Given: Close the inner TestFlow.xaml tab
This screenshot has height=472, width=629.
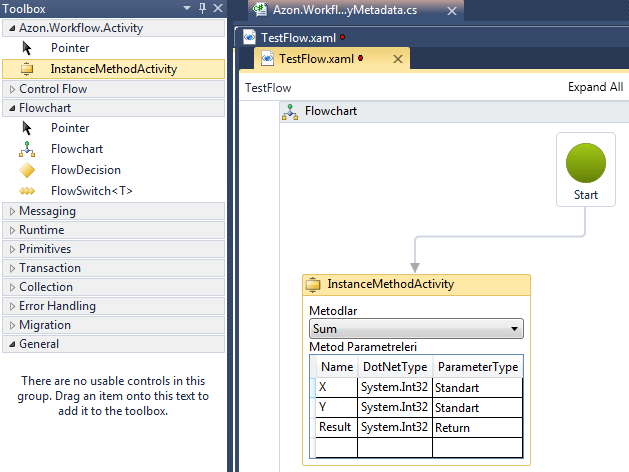Looking at the screenshot, I should pyautogui.click(x=397, y=59).
